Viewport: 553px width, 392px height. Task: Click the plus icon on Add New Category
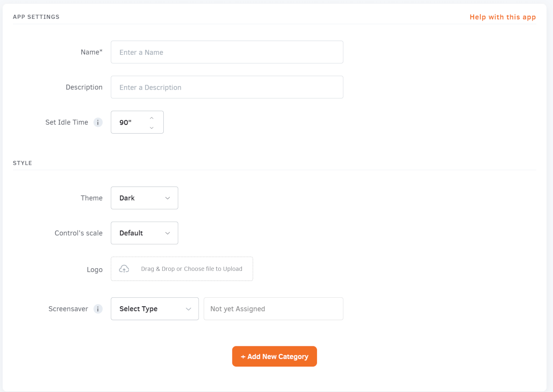243,356
